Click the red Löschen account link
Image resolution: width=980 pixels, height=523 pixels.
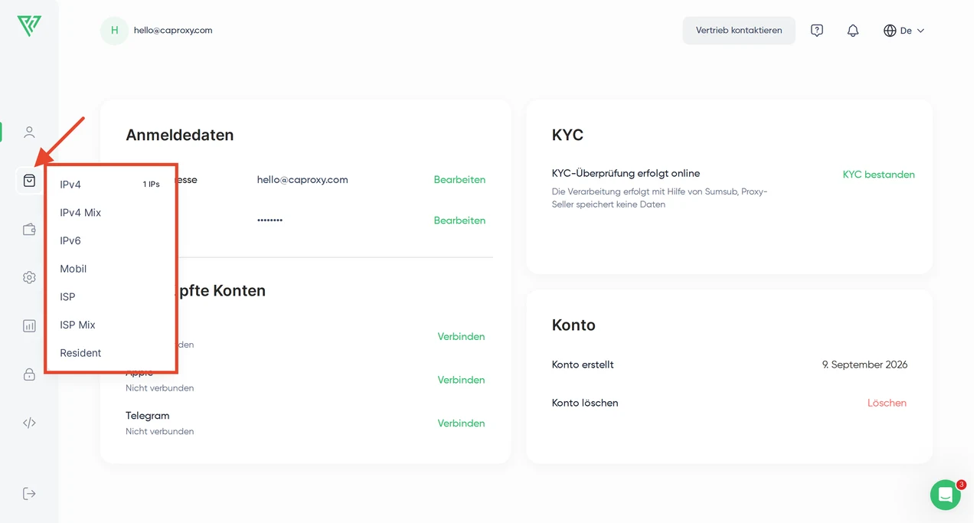887,403
